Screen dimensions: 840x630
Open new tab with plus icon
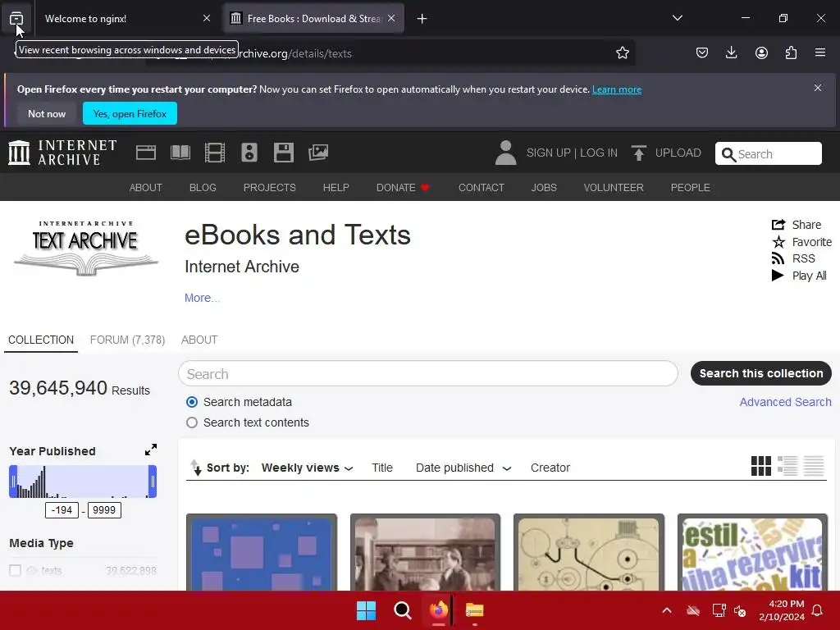[422, 19]
